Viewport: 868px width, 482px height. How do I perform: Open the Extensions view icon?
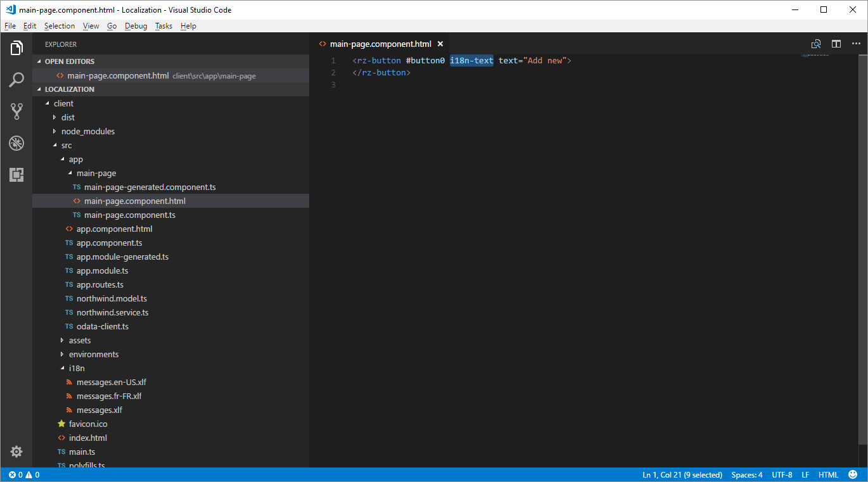pyautogui.click(x=16, y=175)
